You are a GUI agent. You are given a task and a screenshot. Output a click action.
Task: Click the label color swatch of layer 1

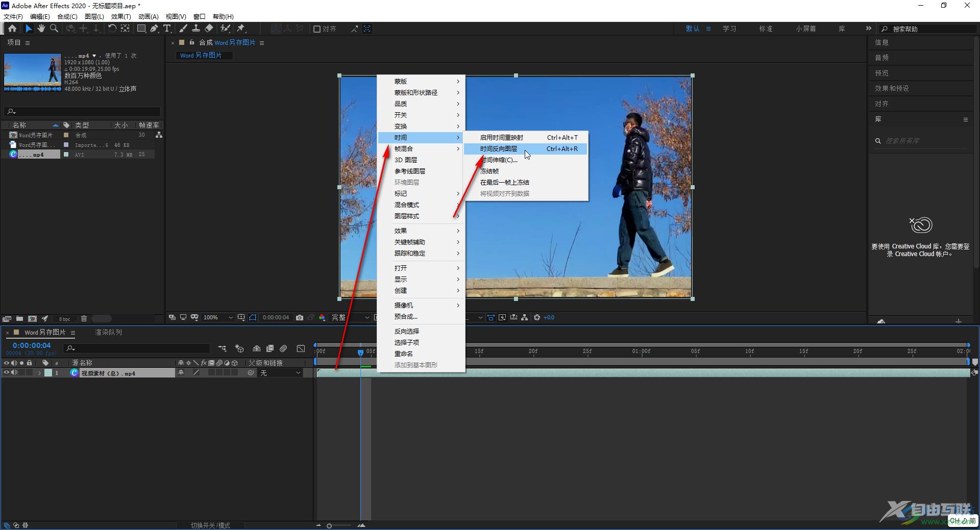[48, 373]
